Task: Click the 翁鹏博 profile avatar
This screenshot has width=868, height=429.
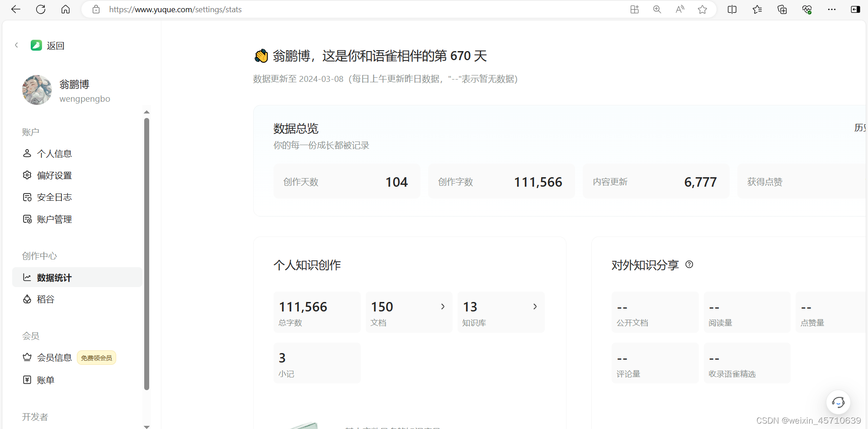Action: click(37, 90)
